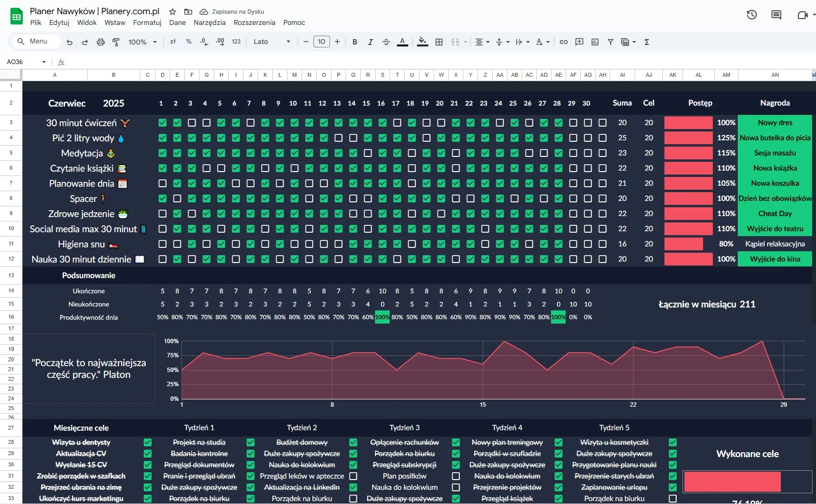Open the functions sigma menu
Screen dimensions: 816x504
tap(647, 42)
